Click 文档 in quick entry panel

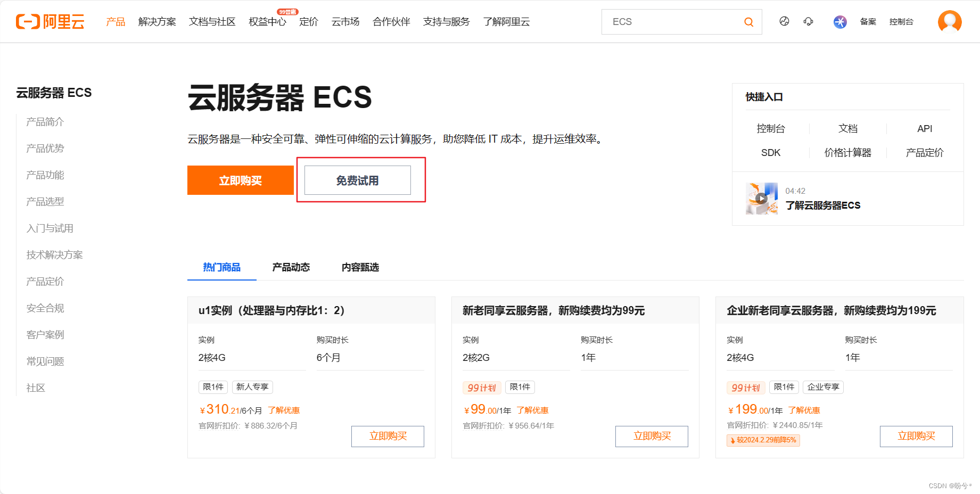pyautogui.click(x=848, y=129)
